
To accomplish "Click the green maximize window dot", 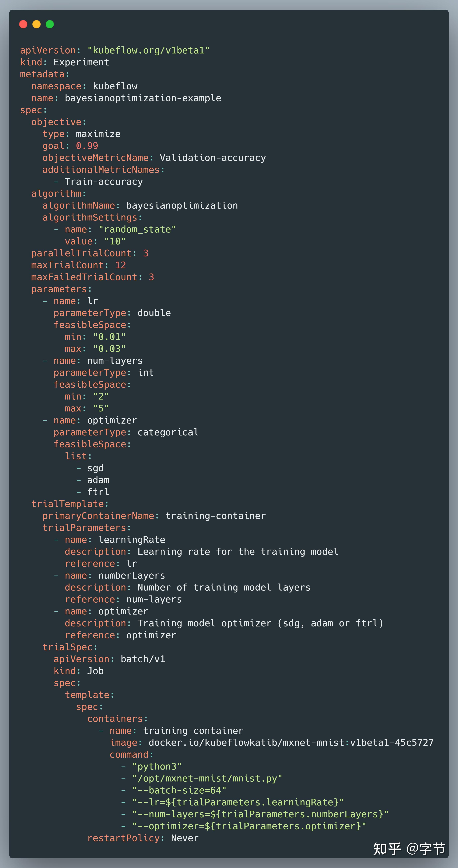I will [x=50, y=24].
